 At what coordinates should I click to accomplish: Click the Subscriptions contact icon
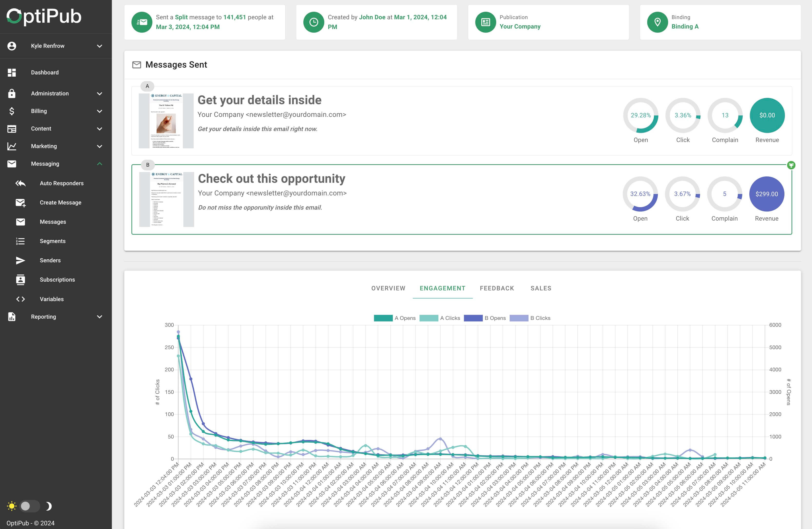(x=20, y=280)
